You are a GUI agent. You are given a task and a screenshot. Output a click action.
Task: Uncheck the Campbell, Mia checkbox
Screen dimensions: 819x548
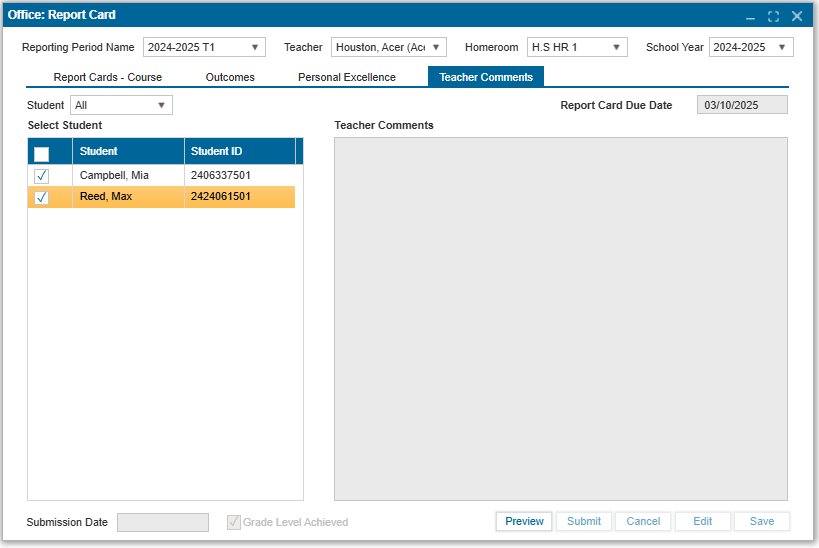pyautogui.click(x=41, y=176)
